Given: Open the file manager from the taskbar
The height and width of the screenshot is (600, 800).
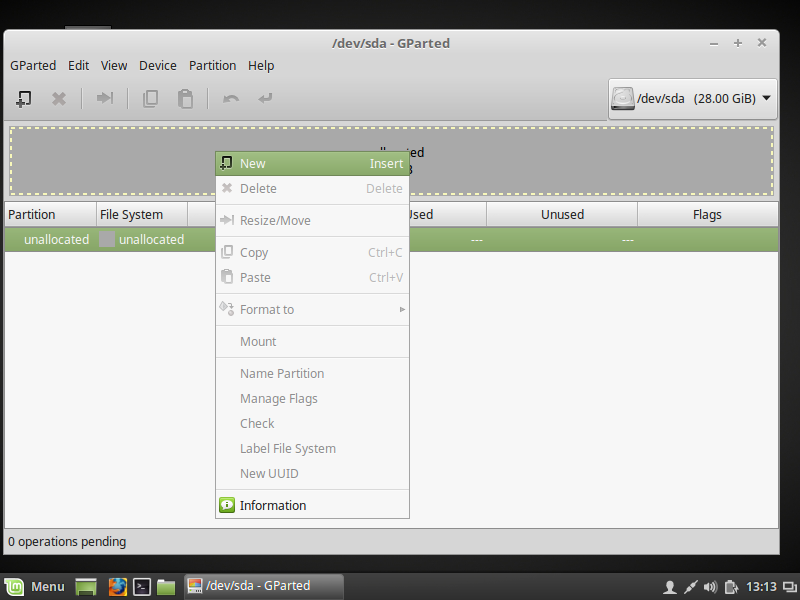Looking at the screenshot, I should tap(166, 587).
